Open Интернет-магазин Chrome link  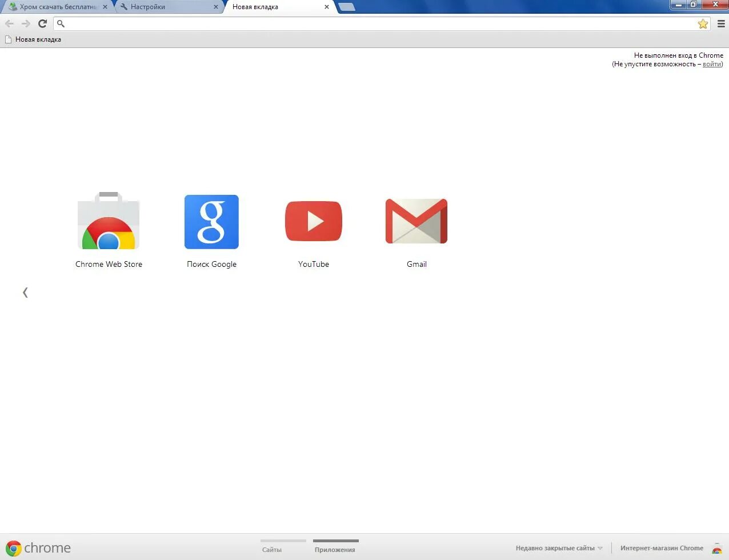[662, 547]
